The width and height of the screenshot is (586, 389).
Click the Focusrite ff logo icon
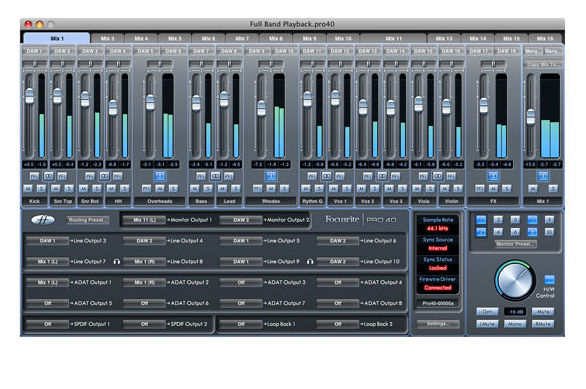pyautogui.click(x=43, y=220)
